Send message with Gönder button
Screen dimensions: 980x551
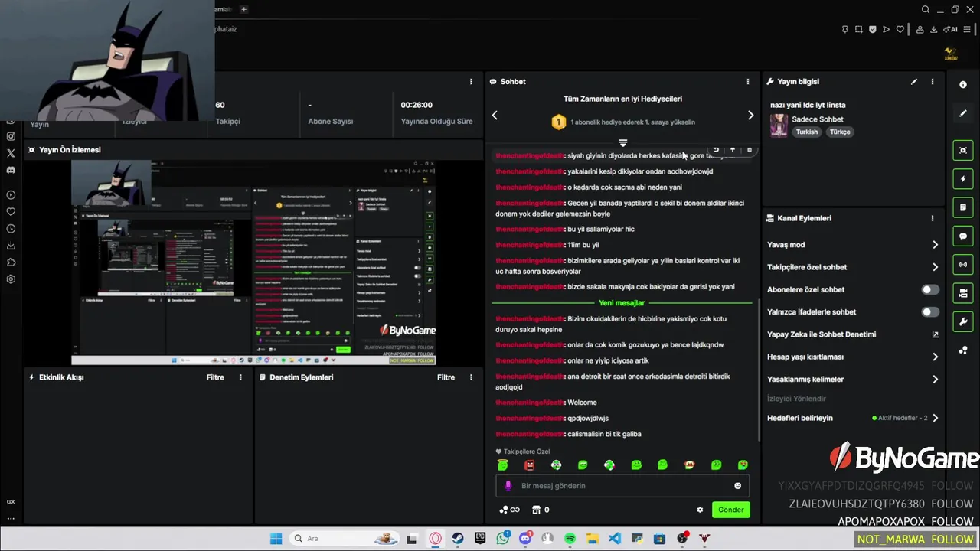(x=731, y=510)
